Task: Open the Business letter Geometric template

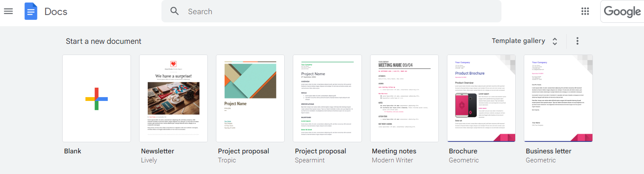Action: [x=558, y=98]
